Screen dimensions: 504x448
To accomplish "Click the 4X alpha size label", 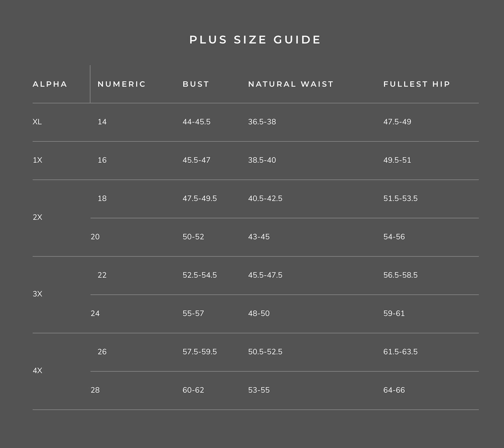I will (x=37, y=370).
